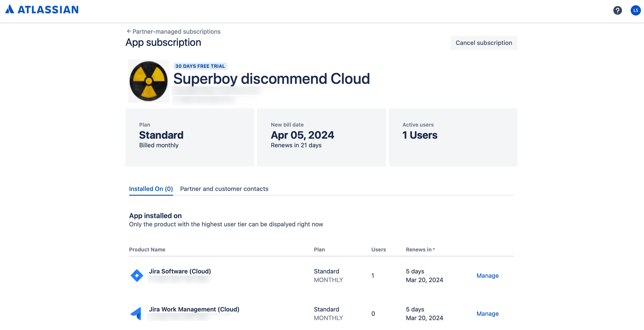
Task: Click the Jira Software diamond icon
Action: coord(137,276)
